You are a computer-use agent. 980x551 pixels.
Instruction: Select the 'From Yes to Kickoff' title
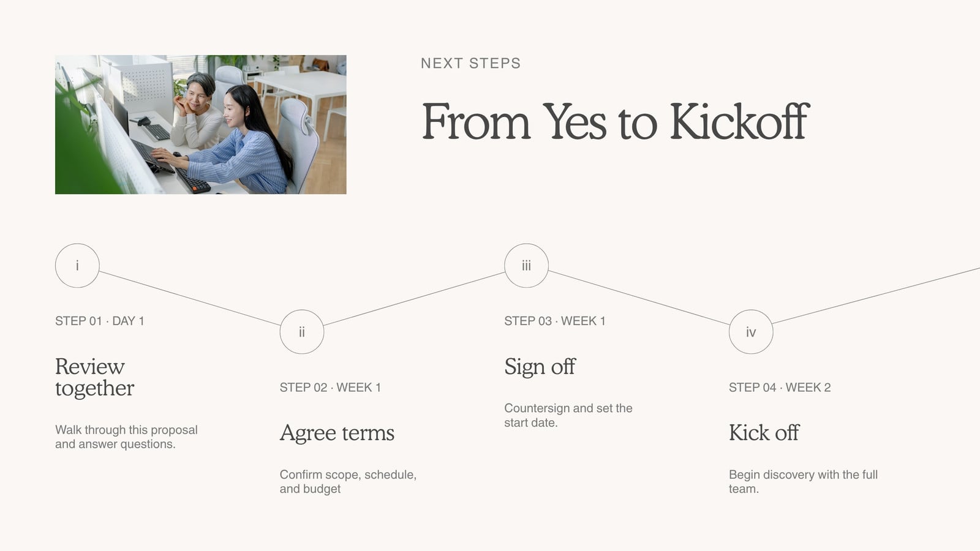[x=616, y=122]
